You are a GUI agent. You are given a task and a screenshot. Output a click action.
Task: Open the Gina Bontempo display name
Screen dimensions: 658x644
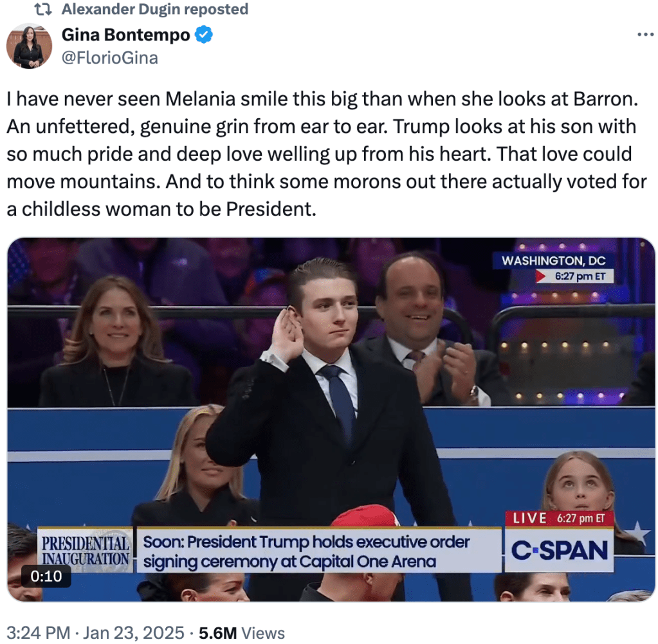(x=125, y=35)
